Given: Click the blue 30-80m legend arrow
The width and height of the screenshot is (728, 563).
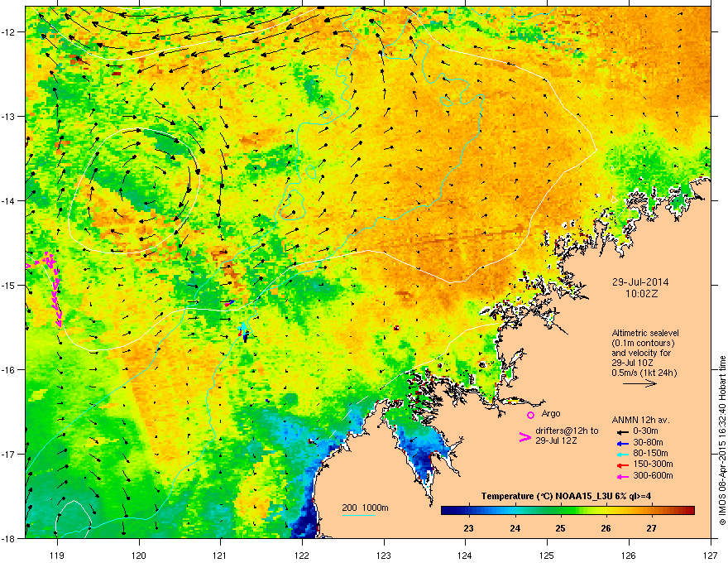Looking at the screenshot, I should (x=622, y=443).
